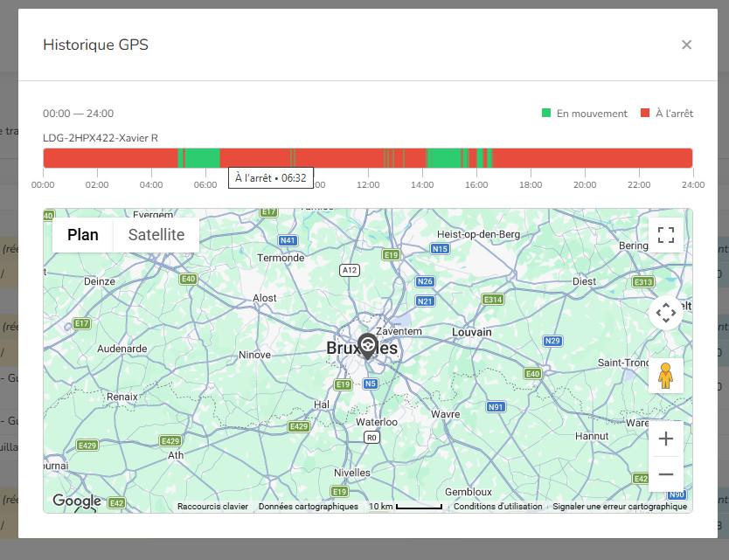Click the Heist-op-den-Berg label
Screen dimensions: 729x560
(478, 234)
